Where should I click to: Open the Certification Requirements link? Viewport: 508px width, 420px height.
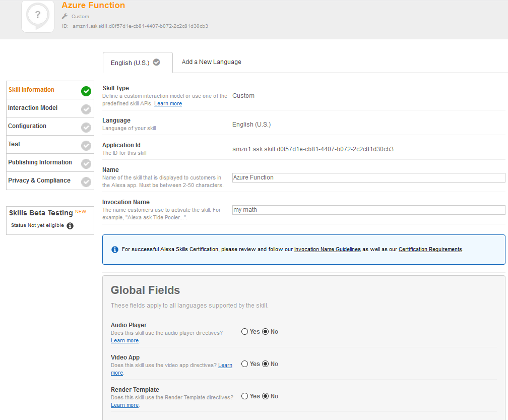[430, 249]
